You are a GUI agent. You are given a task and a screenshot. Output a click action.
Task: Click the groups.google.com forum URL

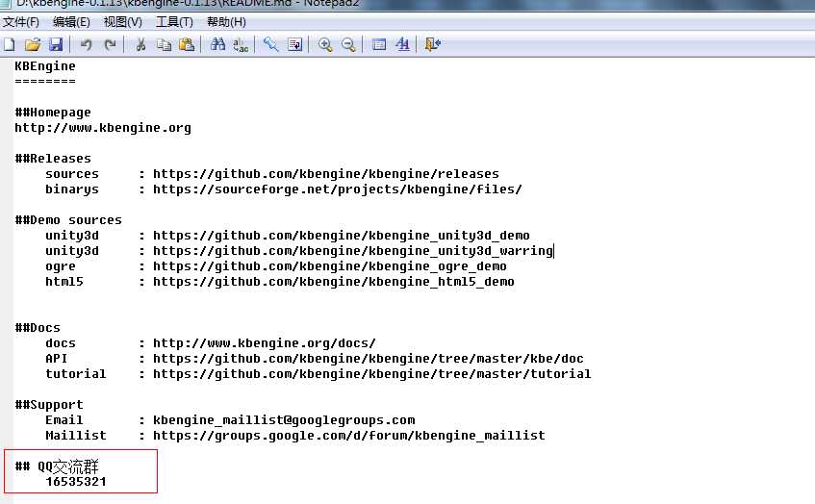[348, 436]
